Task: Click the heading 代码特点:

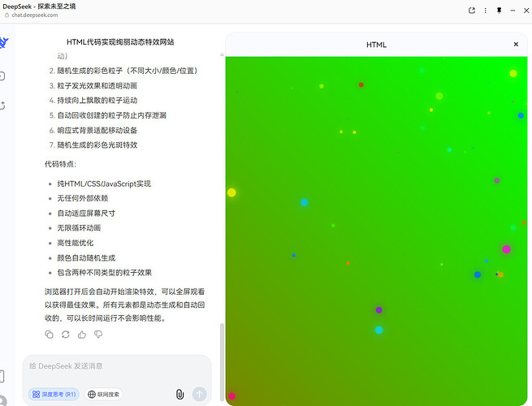Action: coord(61,164)
